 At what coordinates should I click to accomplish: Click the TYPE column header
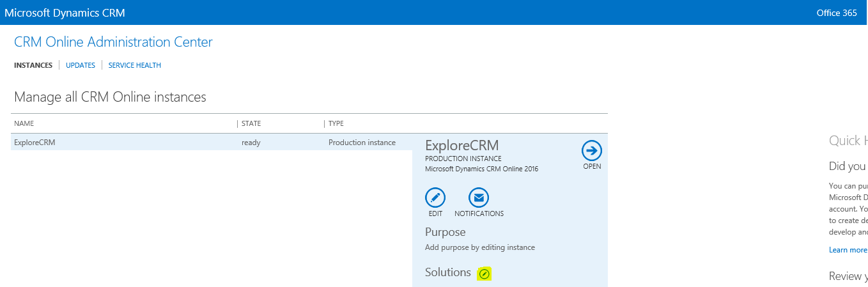(x=336, y=123)
